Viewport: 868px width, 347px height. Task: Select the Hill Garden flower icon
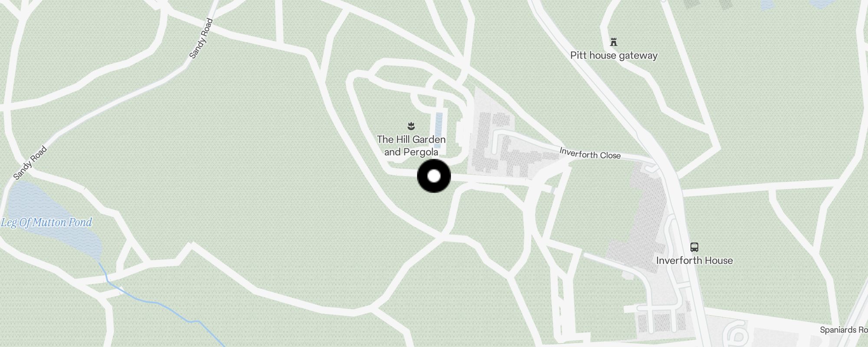(411, 126)
